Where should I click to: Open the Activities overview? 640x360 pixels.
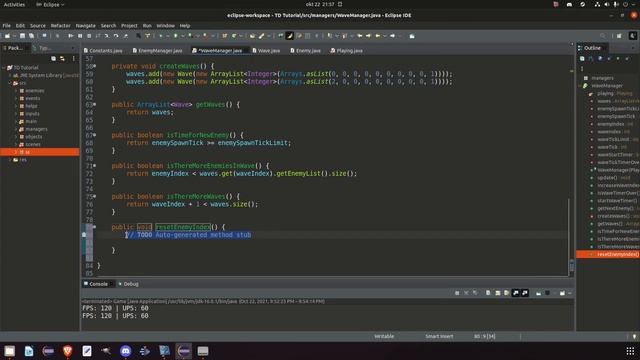point(14,4)
